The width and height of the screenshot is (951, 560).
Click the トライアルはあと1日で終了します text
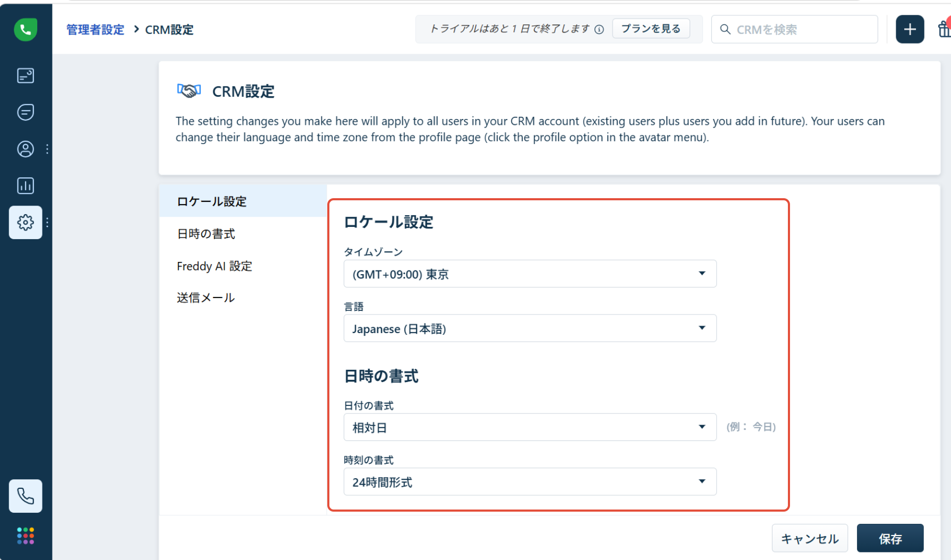(510, 29)
